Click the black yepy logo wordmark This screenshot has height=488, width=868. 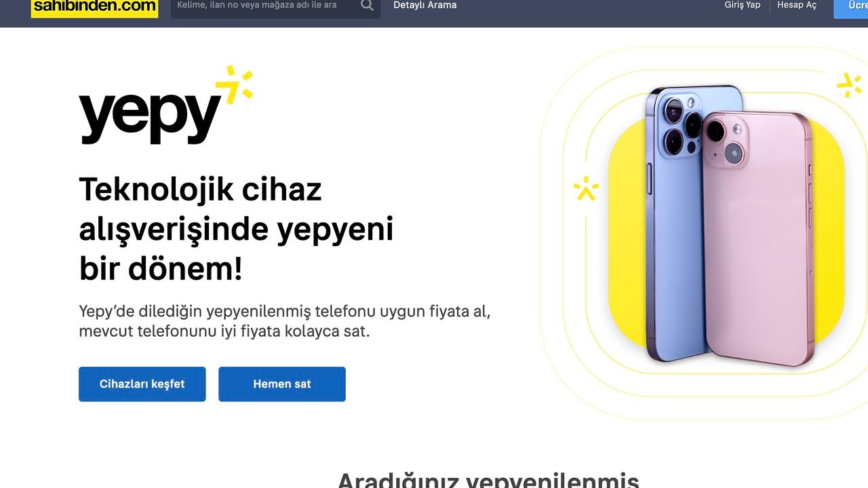pyautogui.click(x=151, y=115)
